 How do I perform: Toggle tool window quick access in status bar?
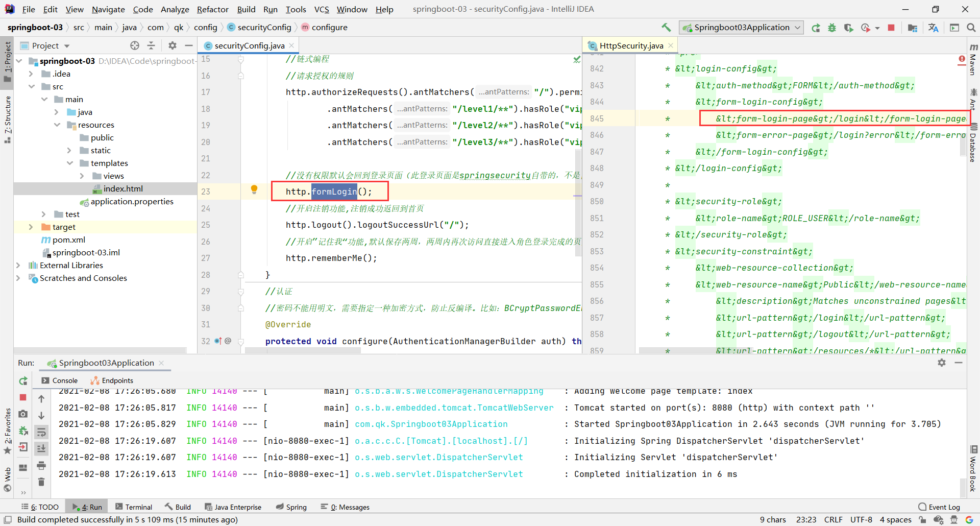pyautogui.click(x=8, y=520)
